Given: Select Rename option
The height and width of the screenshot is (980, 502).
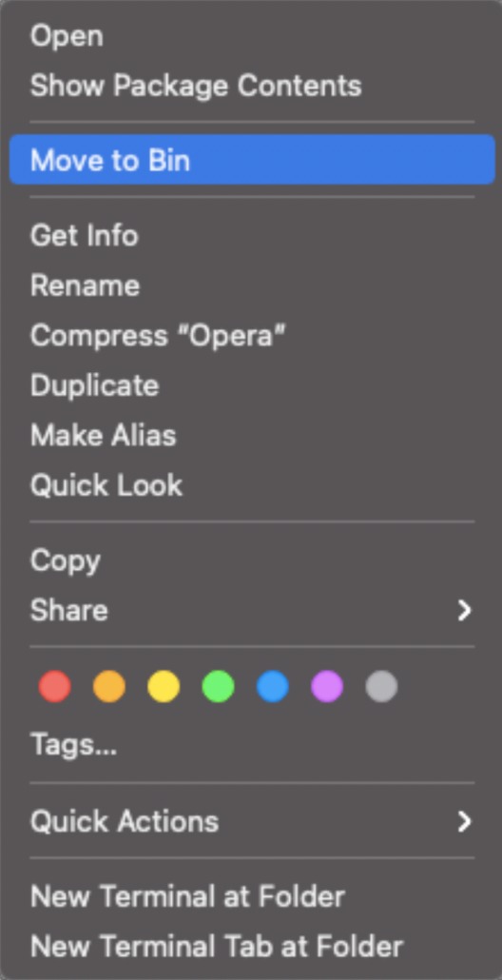Looking at the screenshot, I should click(x=252, y=285).
